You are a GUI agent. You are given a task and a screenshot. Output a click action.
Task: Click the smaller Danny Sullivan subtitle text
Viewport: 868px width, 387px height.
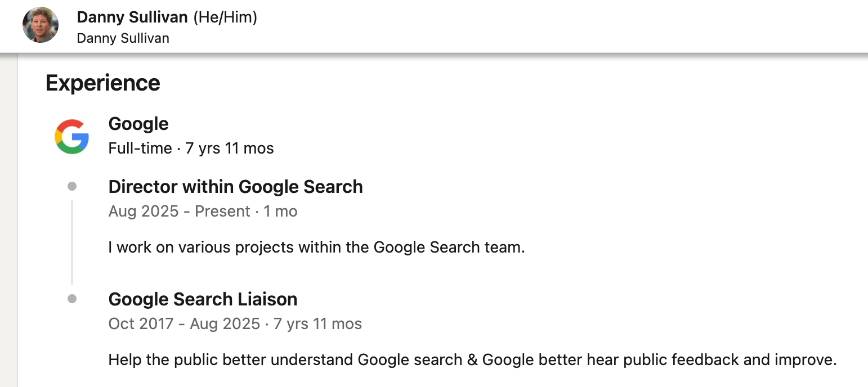click(123, 38)
